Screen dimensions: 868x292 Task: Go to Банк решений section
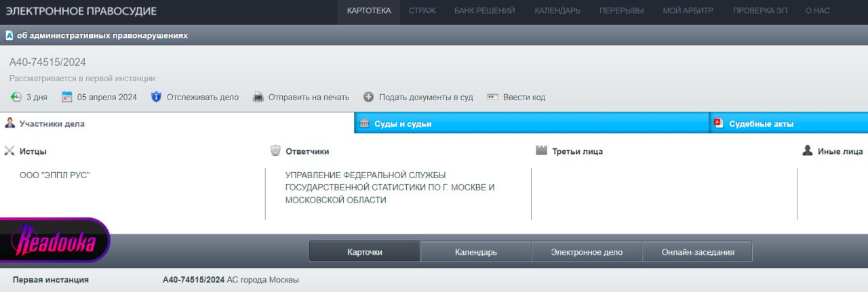click(484, 11)
